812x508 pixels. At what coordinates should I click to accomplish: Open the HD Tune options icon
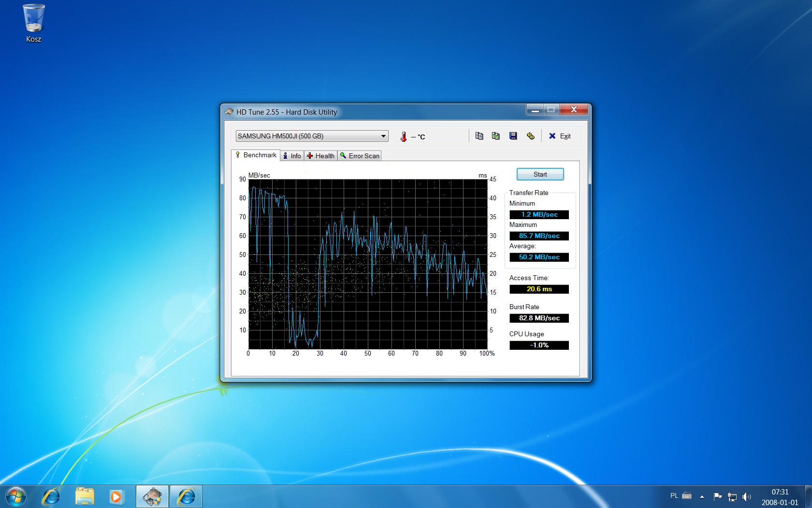tap(530, 136)
